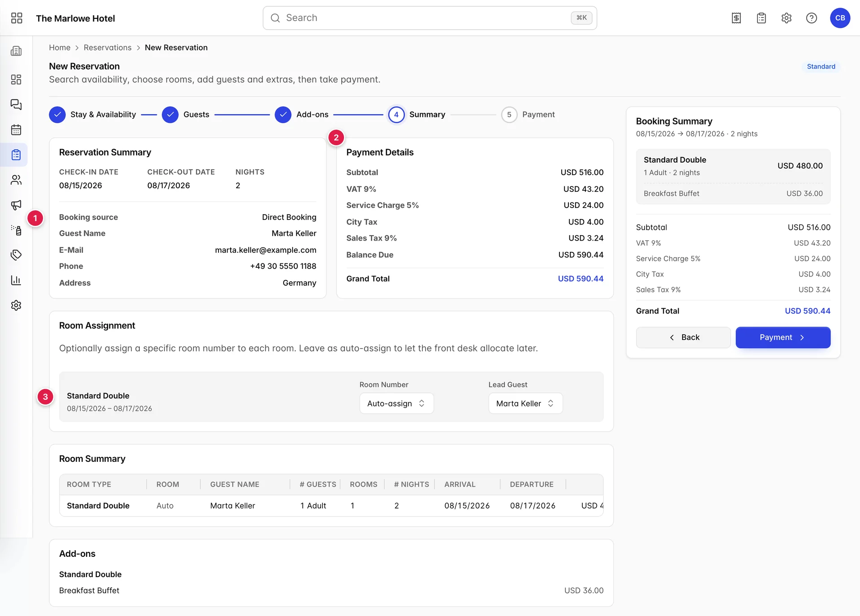Screen dimensions: 860x616
Task: Open the reports bar chart icon in sidebar
Action: pos(16,280)
